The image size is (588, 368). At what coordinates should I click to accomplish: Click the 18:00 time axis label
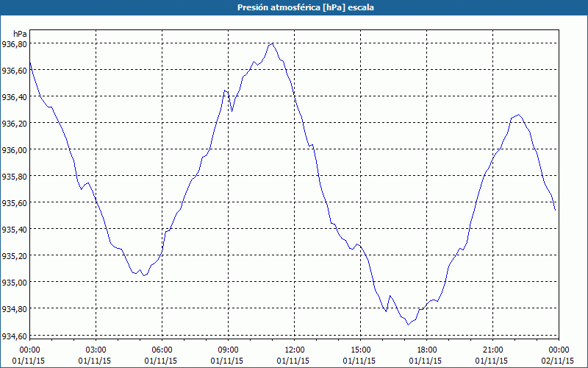pos(427,350)
